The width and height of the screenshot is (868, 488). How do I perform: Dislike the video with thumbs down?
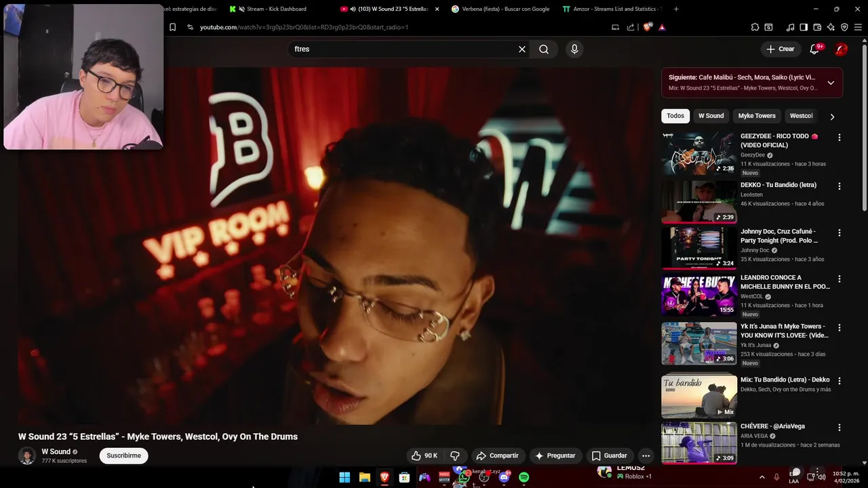click(x=455, y=455)
